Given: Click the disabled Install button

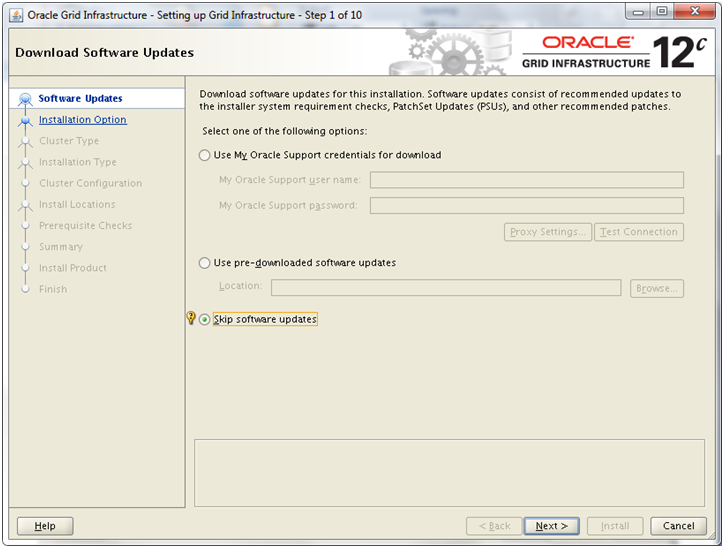Looking at the screenshot, I should (x=615, y=526).
